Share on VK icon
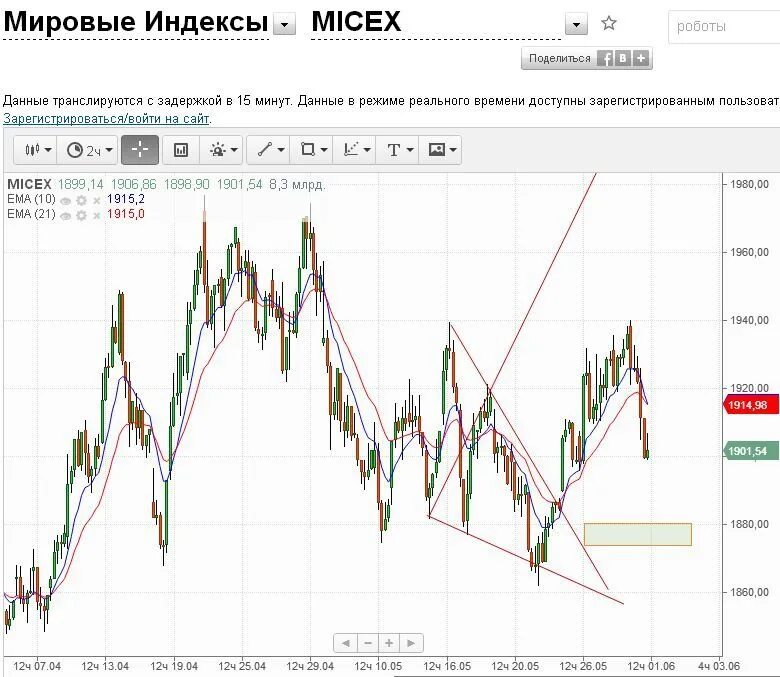The height and width of the screenshot is (677, 780). pyautogui.click(x=623, y=58)
